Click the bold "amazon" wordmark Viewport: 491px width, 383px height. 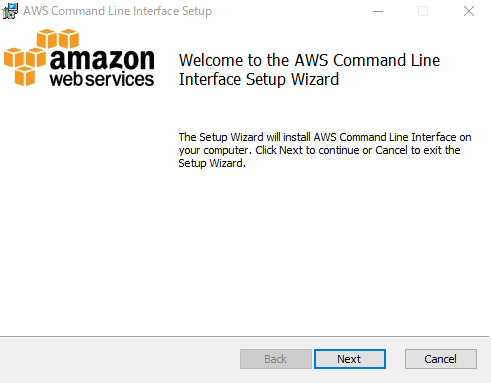(x=102, y=59)
